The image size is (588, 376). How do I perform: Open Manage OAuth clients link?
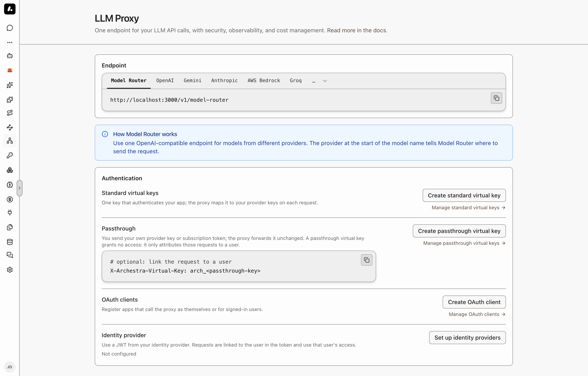coord(477,314)
